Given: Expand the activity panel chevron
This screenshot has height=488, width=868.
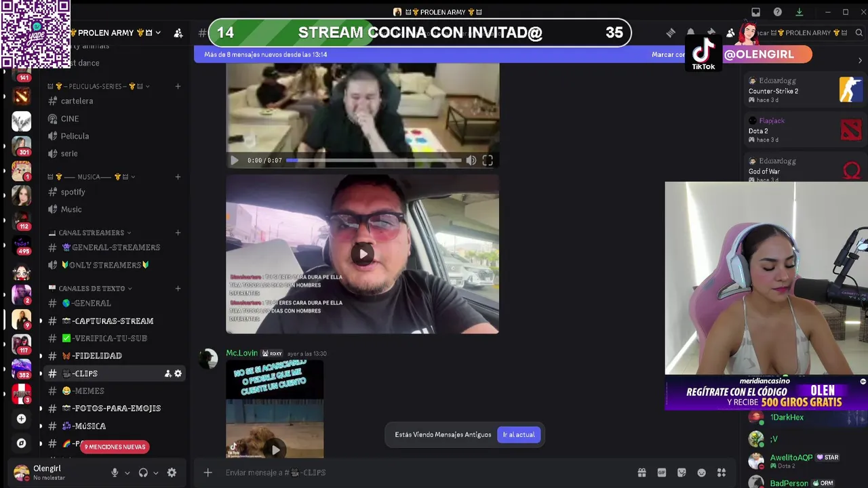Looking at the screenshot, I should 860,61.
